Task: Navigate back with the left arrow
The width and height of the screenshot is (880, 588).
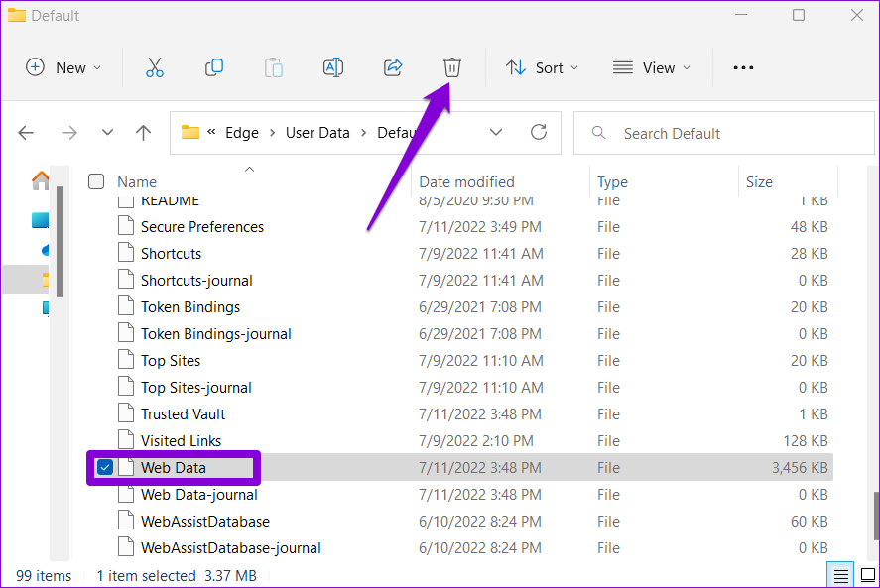Action: [x=27, y=133]
